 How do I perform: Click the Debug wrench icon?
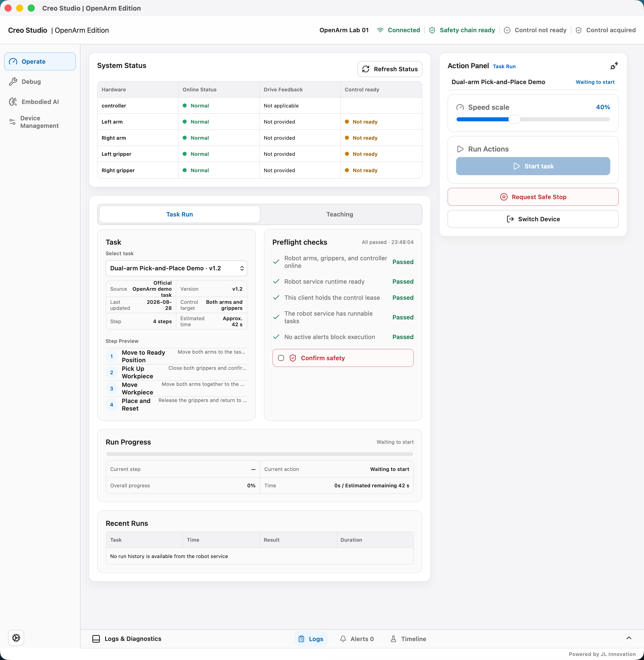pos(13,82)
